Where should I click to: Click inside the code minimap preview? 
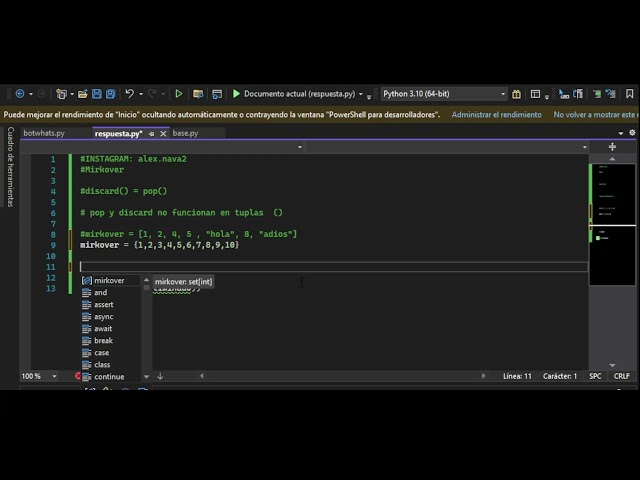(x=612, y=224)
